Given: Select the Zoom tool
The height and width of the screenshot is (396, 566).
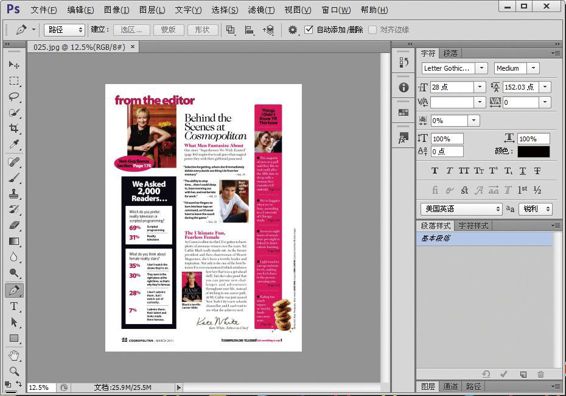Looking at the screenshot, I should tap(14, 371).
